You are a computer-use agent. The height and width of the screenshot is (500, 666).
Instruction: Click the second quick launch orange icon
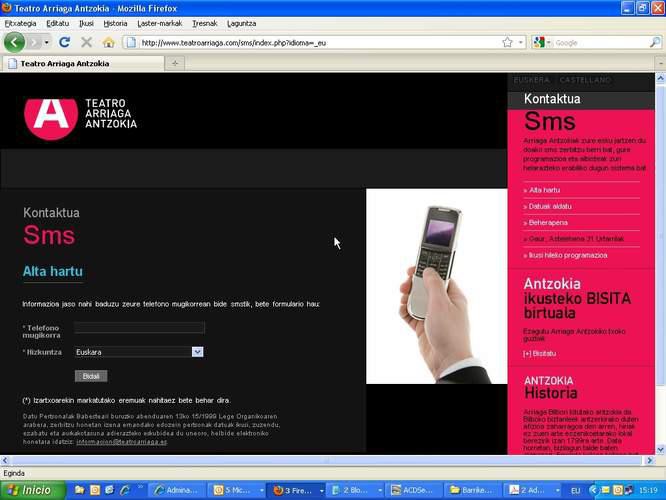coord(95,490)
